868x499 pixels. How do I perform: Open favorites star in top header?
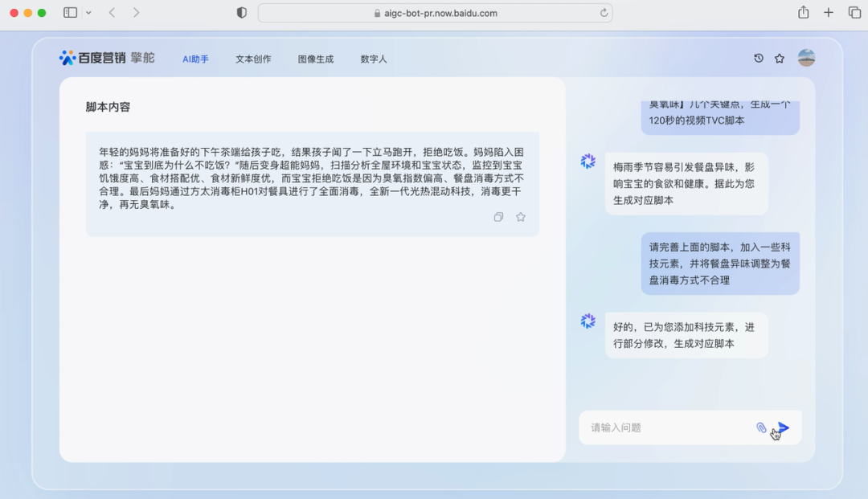[x=779, y=59]
